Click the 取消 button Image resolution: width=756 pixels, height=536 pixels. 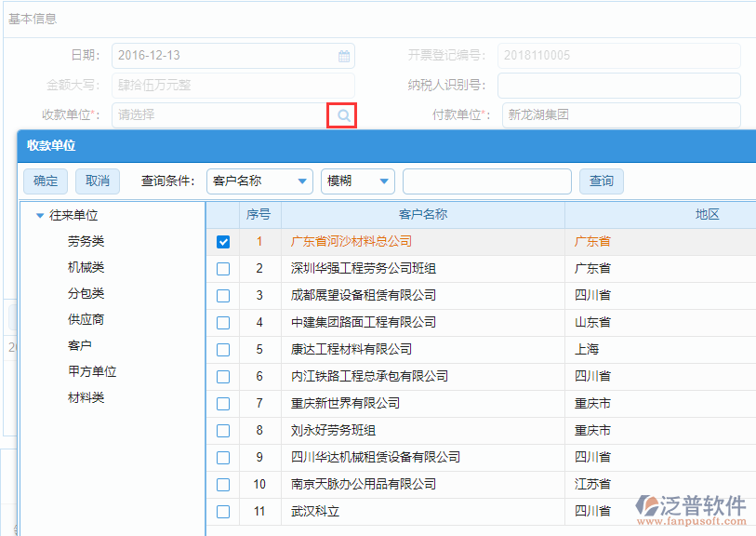click(x=97, y=181)
